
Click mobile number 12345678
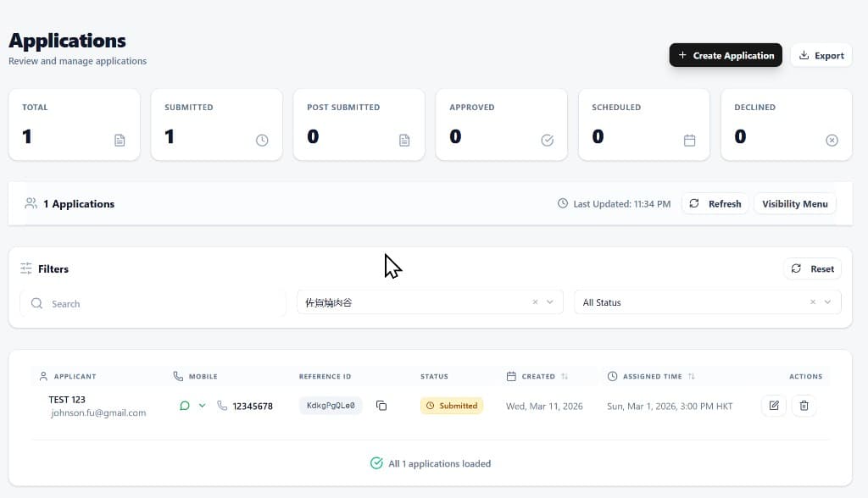pos(253,407)
